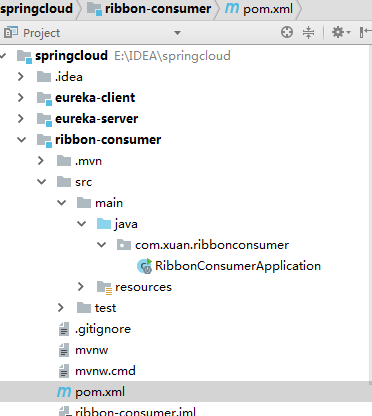Hide the Project tool window
The width and height of the screenshot is (372, 416).
(x=365, y=32)
